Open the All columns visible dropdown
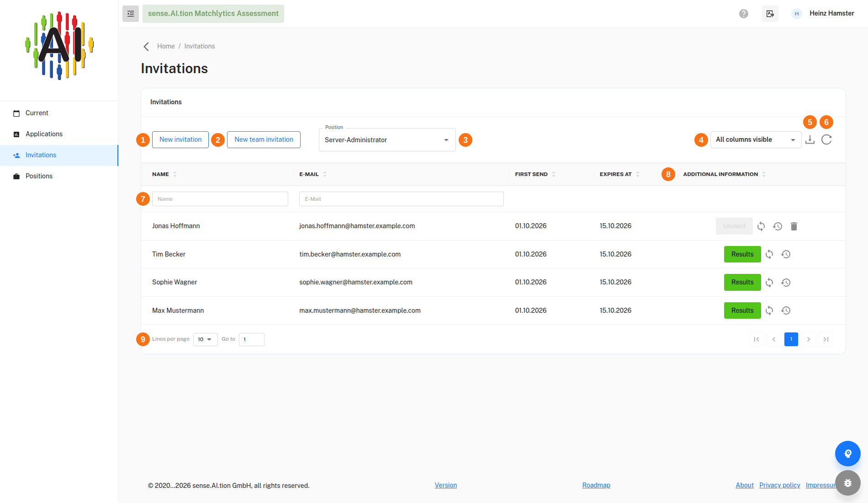 (x=756, y=139)
